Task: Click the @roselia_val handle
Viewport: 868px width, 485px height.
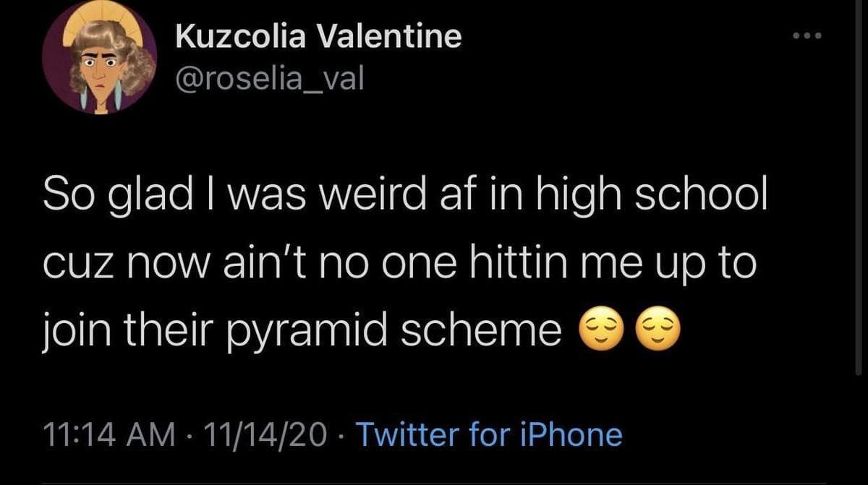Action: (271, 79)
